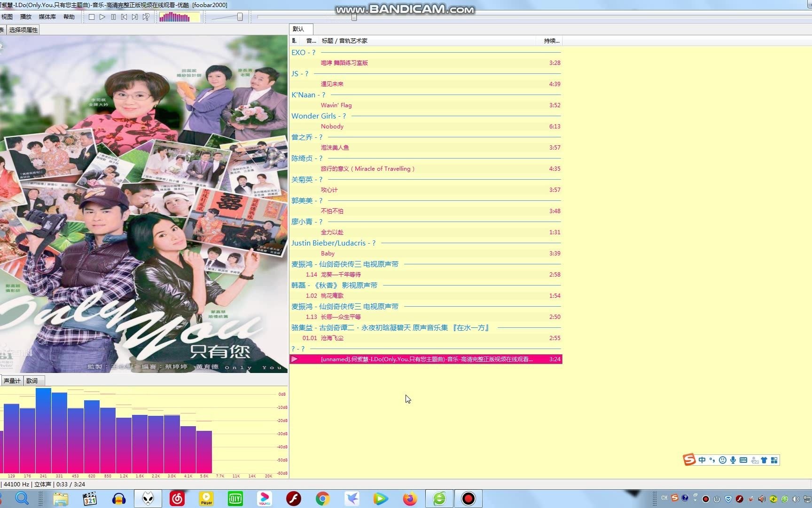Select the track 不怕不怕
The image size is (812, 508).
(426, 211)
